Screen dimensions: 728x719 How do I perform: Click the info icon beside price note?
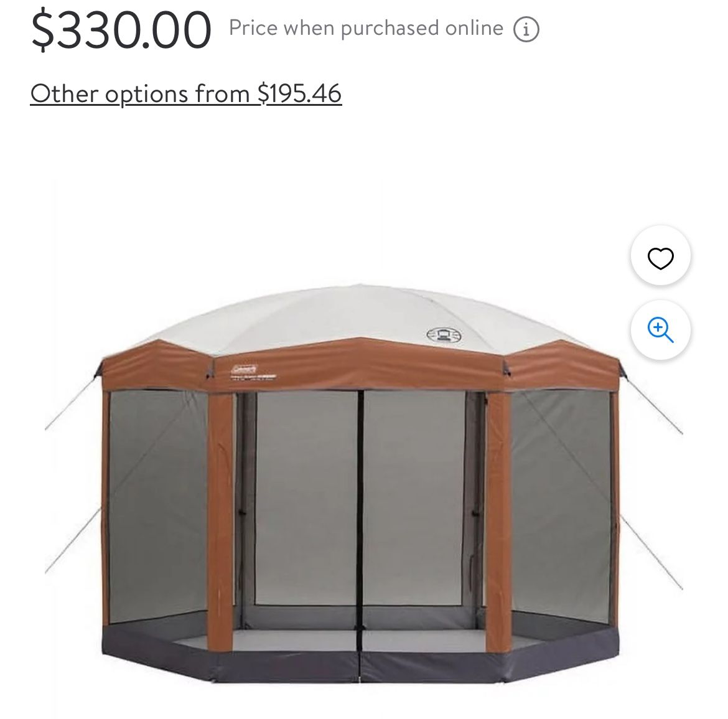[x=526, y=29]
